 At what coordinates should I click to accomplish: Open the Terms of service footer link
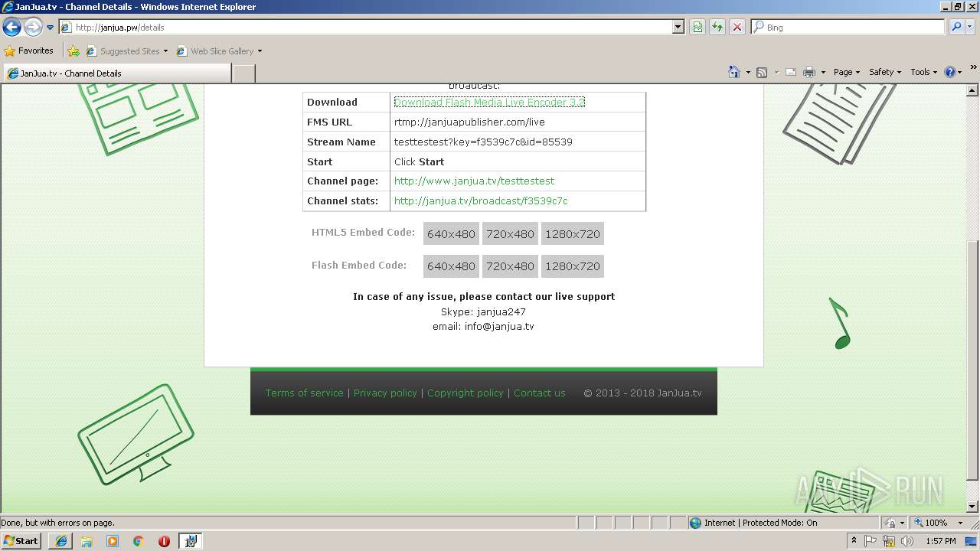point(304,393)
